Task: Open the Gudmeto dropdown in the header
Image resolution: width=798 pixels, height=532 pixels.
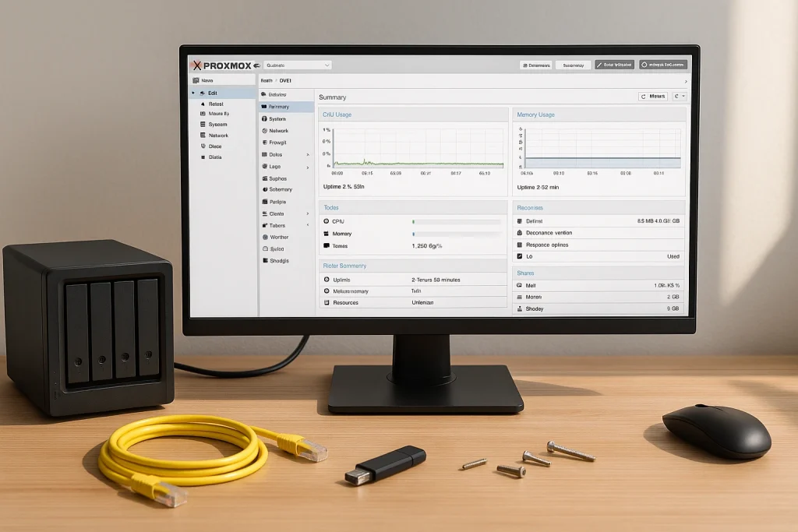Action: coord(299,65)
